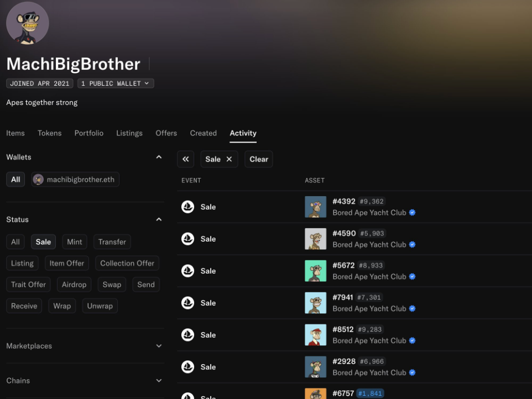Screen dimensions: 532x399
Task: Select the Activity tab
Action: pos(243,133)
